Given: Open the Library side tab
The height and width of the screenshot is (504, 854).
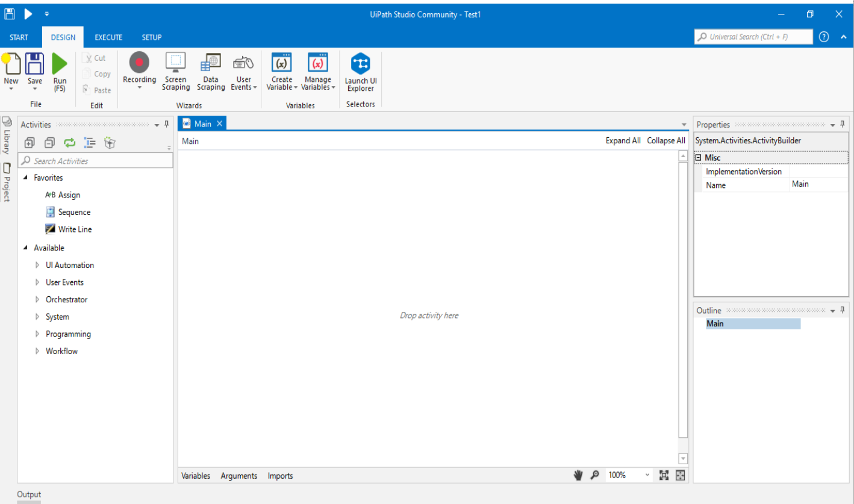Looking at the screenshot, I should (x=7, y=135).
